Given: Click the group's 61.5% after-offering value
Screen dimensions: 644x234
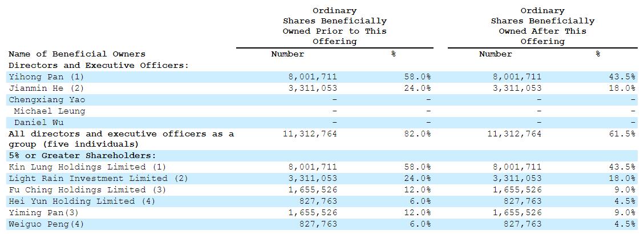Looking at the screenshot, I should pyautogui.click(x=622, y=134).
